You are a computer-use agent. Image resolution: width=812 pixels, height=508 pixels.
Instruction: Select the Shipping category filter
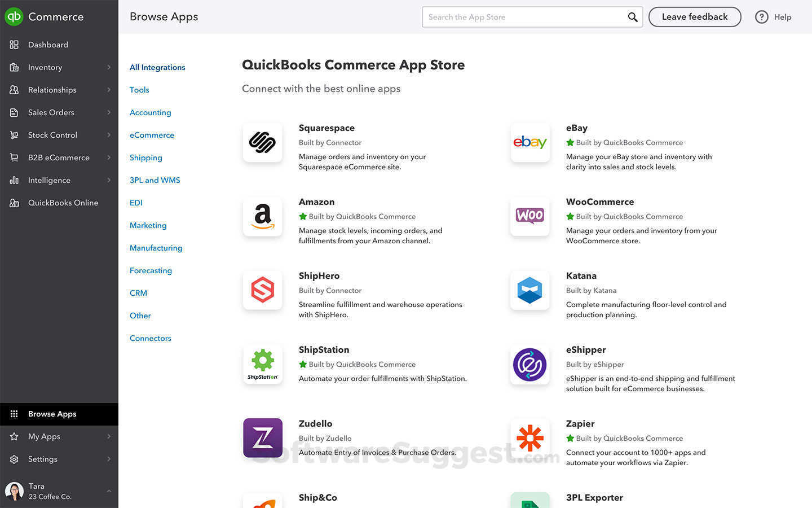tap(146, 157)
